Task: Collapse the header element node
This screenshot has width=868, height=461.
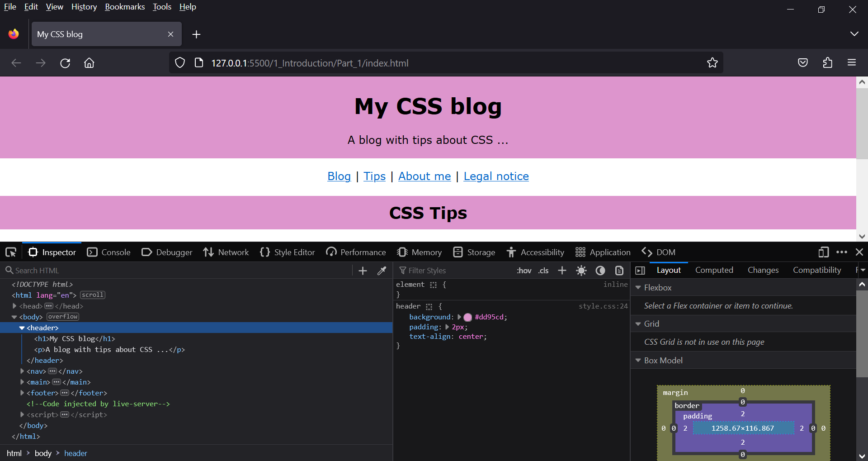Action: 22,328
